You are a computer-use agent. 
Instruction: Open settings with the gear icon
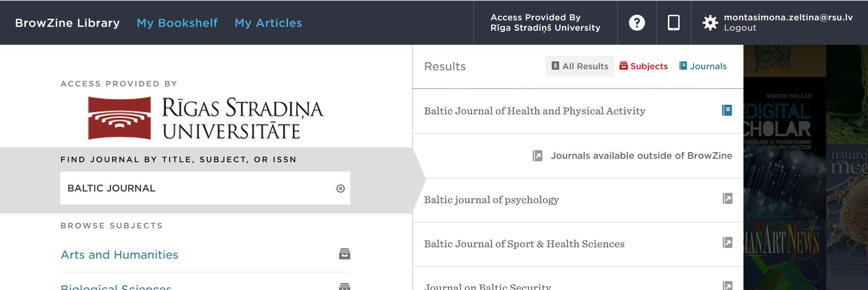click(x=710, y=23)
